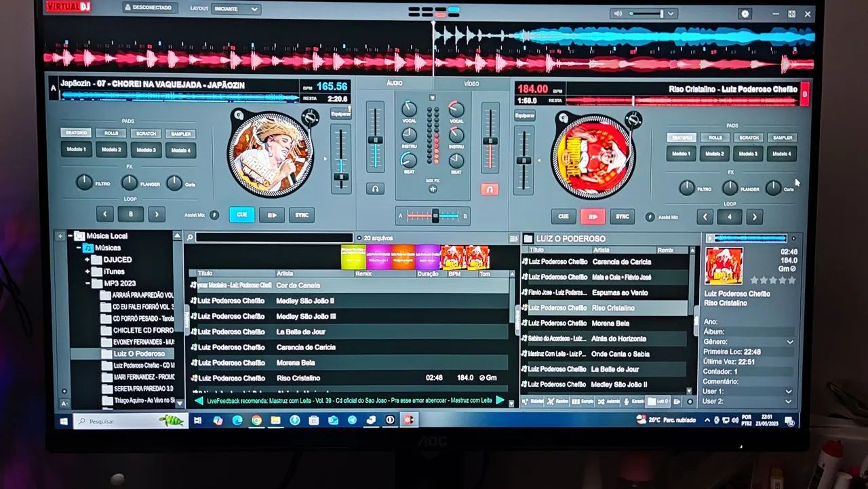Toggle deck B play/pause button
Screen dimensions: 868x489
(593, 216)
